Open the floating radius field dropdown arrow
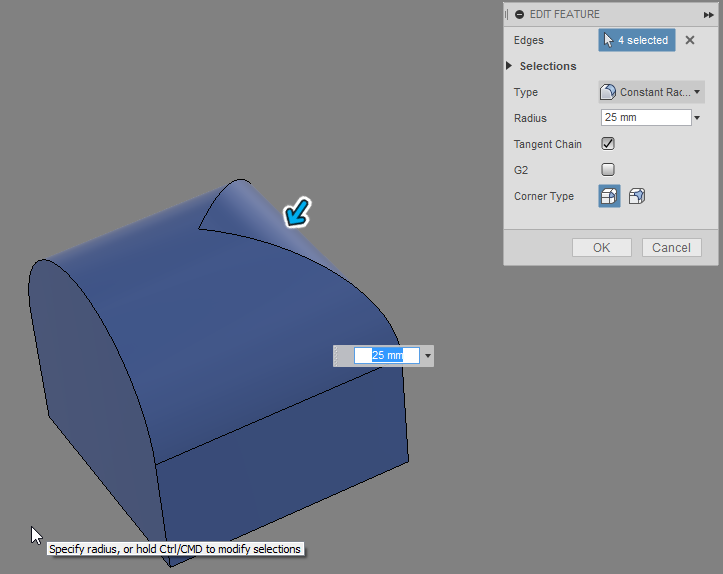The height and width of the screenshot is (574, 723). coord(428,356)
